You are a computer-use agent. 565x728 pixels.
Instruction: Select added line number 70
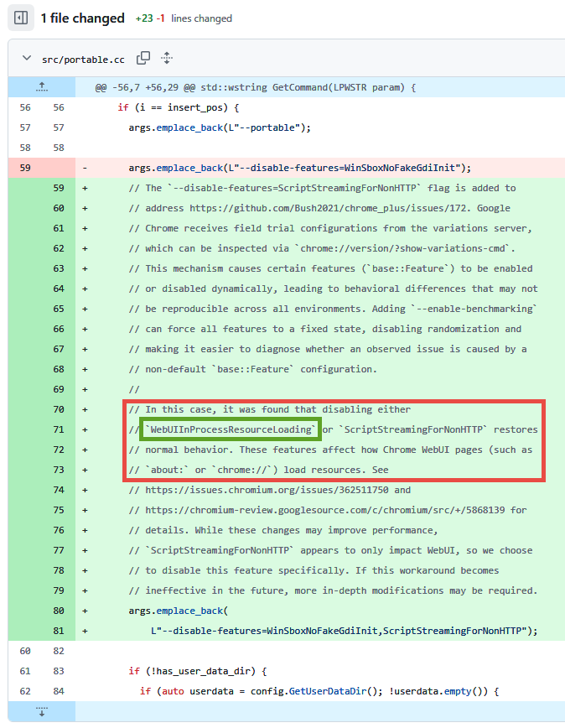tap(58, 409)
